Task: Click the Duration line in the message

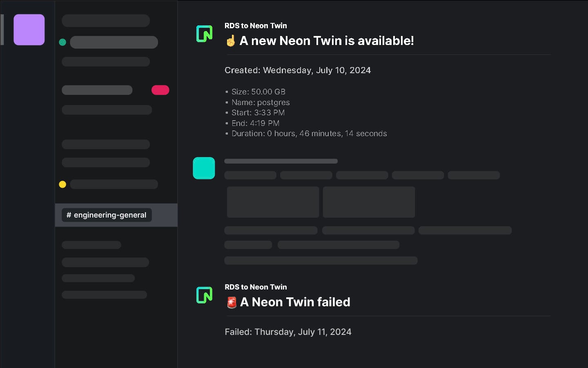Action: coord(309,134)
